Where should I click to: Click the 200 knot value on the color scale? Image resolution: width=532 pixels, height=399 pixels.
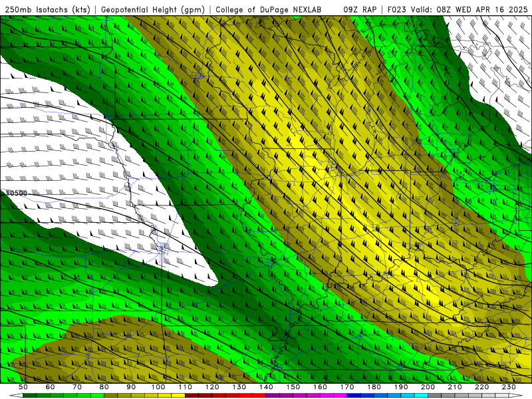coord(428,387)
